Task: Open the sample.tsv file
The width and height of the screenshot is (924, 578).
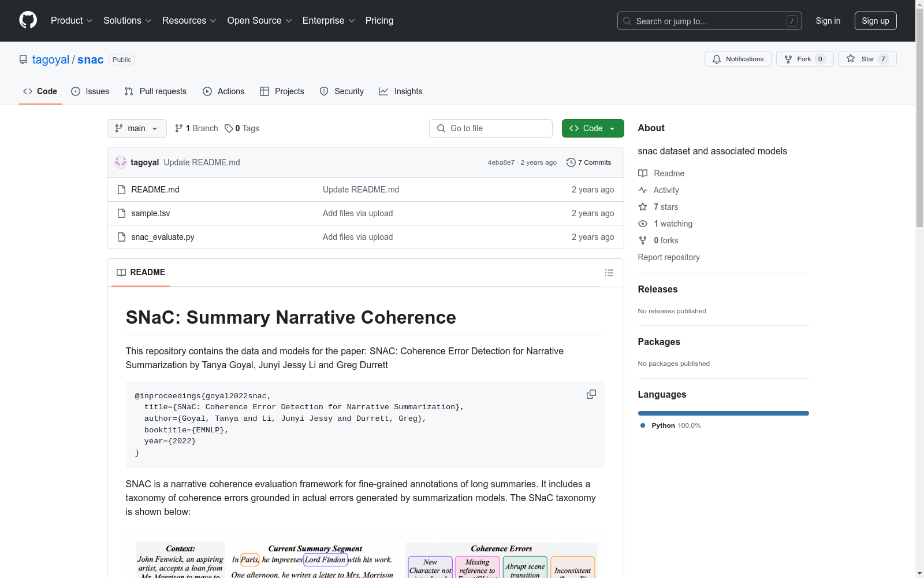Action: coord(151,213)
